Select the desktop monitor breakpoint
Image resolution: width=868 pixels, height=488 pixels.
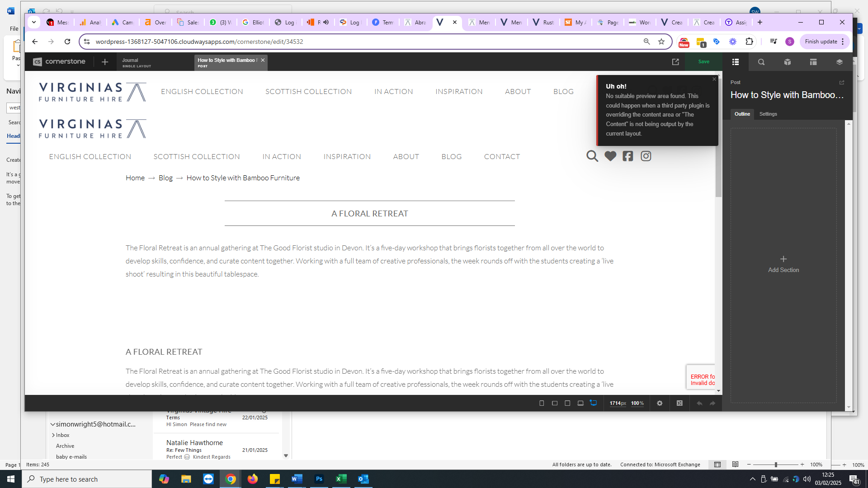(x=593, y=403)
